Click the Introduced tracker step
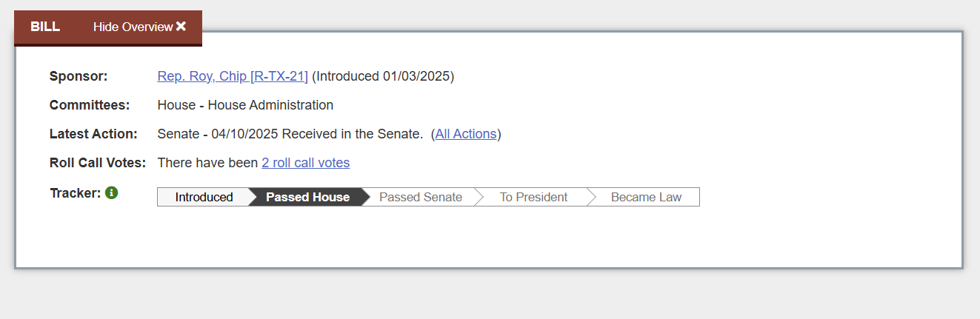 click(x=204, y=197)
